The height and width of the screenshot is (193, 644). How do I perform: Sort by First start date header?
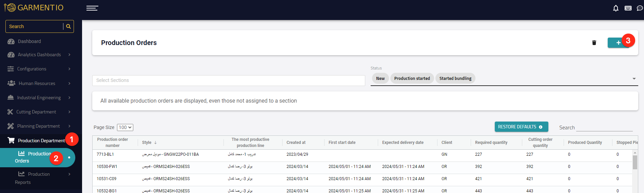coord(342,143)
